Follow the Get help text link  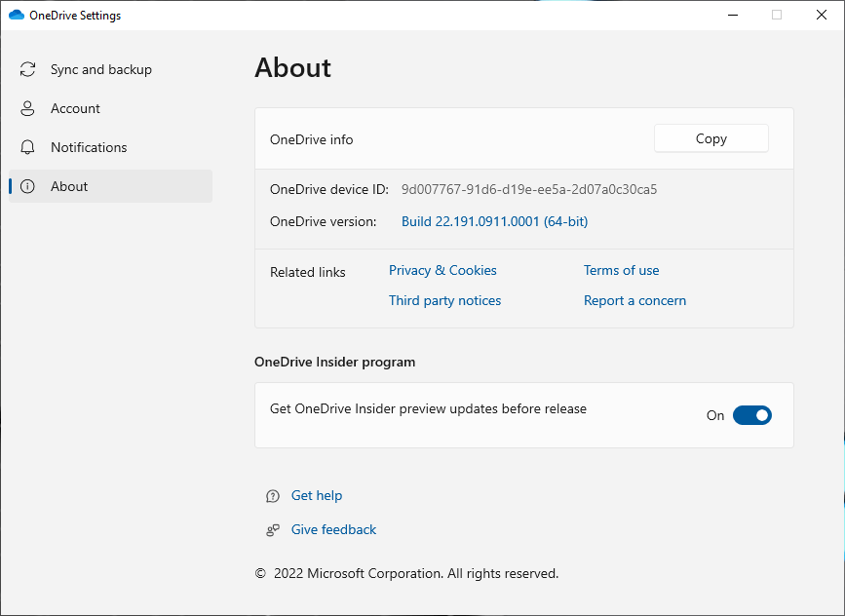click(317, 495)
